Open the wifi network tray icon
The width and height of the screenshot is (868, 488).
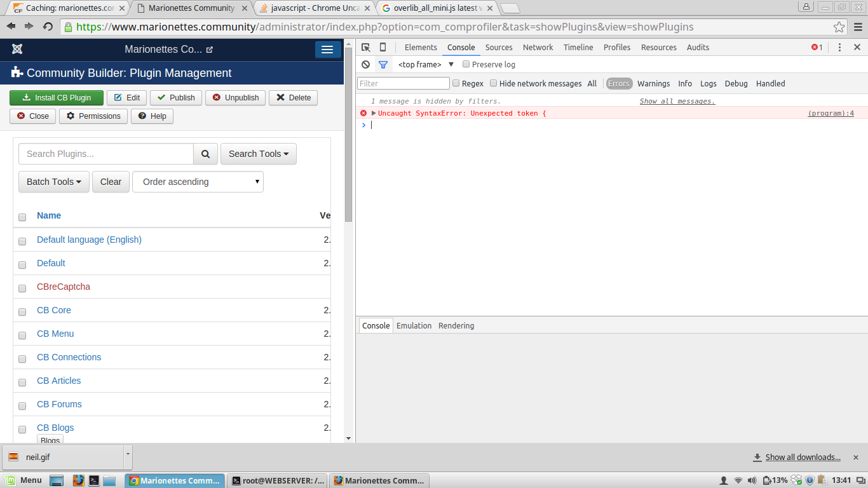pyautogui.click(x=738, y=480)
